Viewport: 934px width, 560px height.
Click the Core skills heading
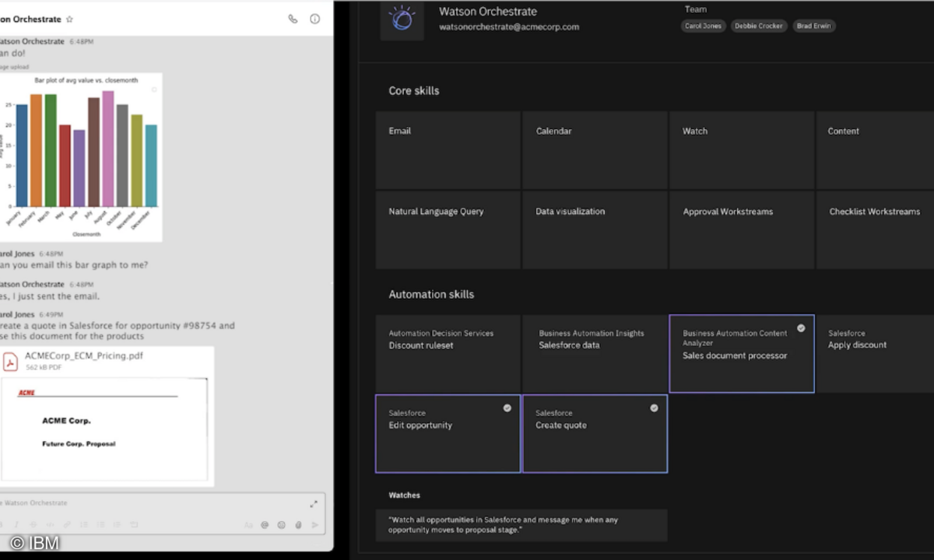414,91
